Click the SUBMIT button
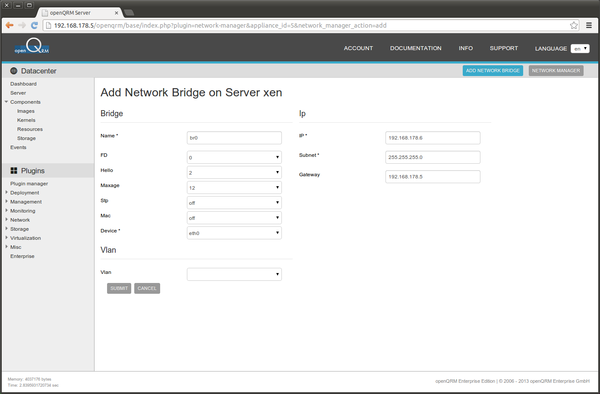The height and width of the screenshot is (394, 600). 119,288
